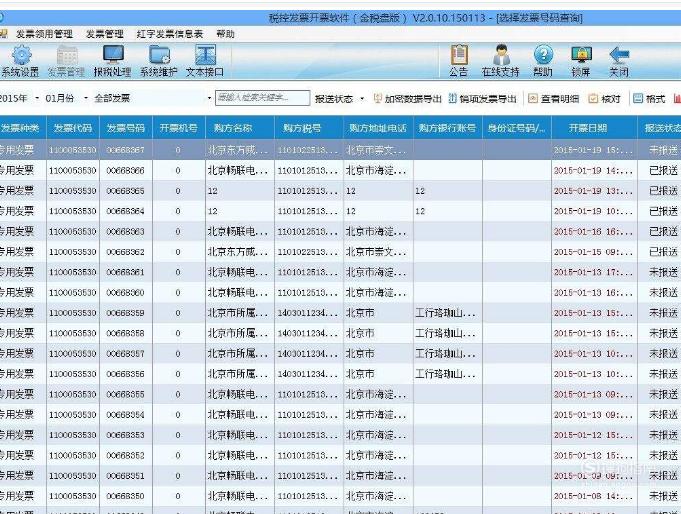681x514 pixels.
Task: Click 查看明细 toolbar item
Action: (554, 99)
